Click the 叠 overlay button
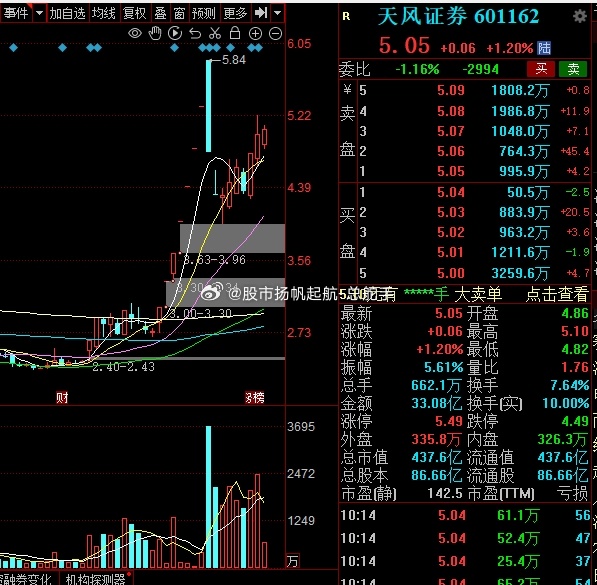Viewport: 597px width, 585px height. point(160,13)
